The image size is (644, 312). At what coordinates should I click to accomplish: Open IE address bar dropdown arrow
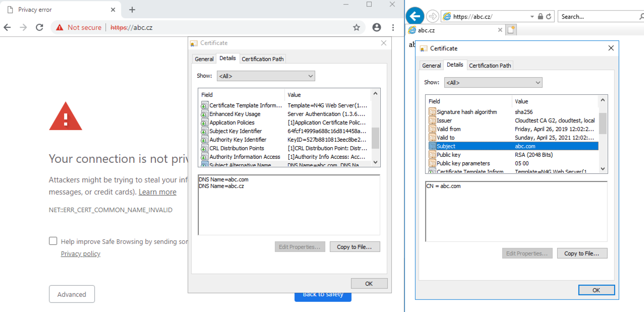532,17
